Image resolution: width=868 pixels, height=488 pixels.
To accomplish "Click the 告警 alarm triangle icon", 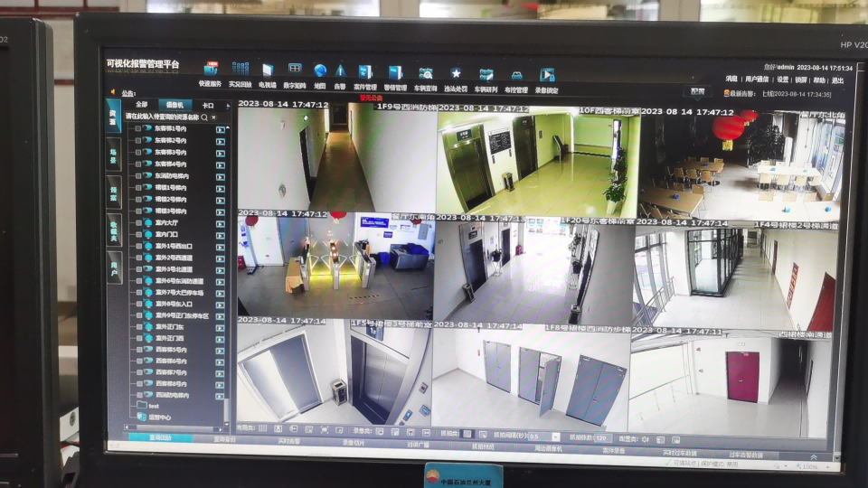I will 340,70.
